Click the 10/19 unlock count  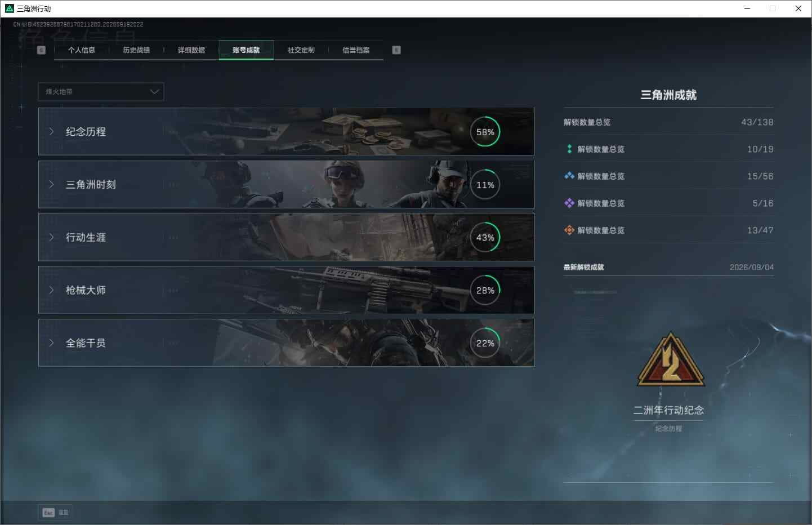[x=760, y=149]
